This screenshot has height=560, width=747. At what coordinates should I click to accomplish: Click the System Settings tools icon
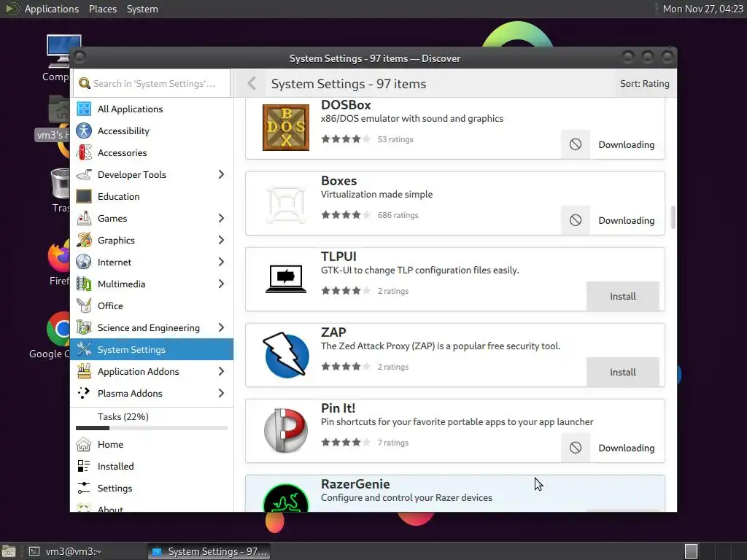[x=84, y=349]
